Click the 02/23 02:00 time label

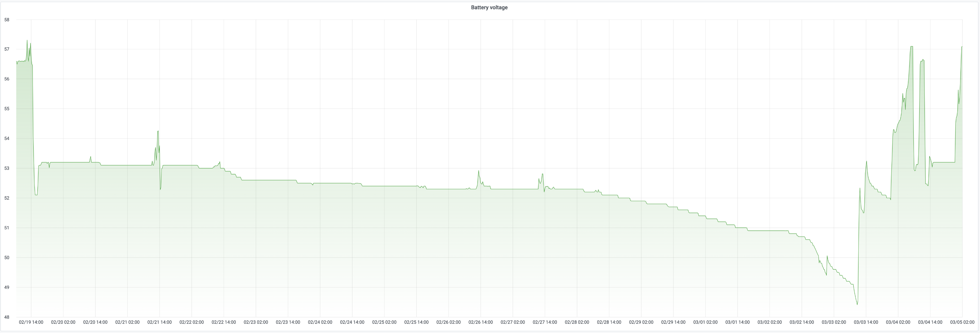coord(256,322)
